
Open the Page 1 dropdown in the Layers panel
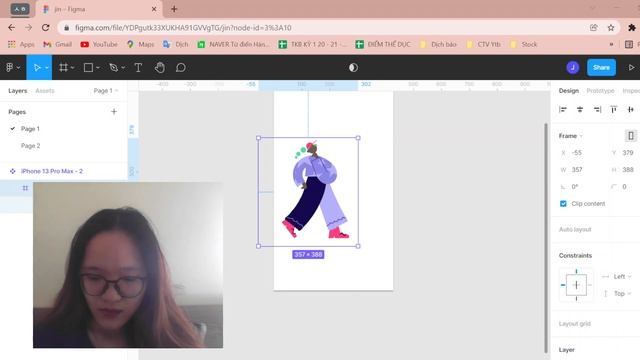105,91
